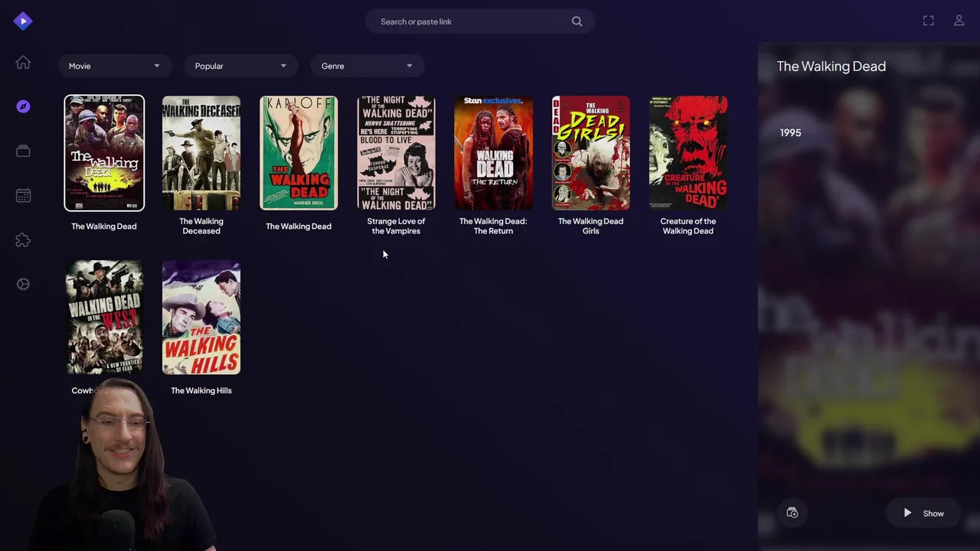
Task: Click The Walking Dead Girls title text
Action: pos(590,226)
